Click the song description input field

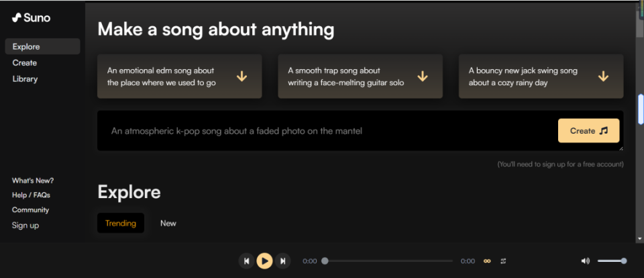[x=322, y=131]
